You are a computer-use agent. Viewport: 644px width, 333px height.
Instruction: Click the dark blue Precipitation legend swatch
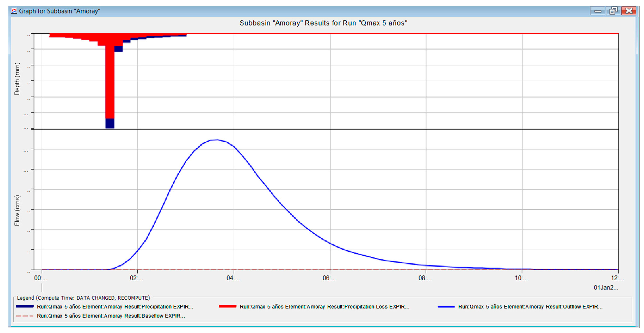pos(25,306)
